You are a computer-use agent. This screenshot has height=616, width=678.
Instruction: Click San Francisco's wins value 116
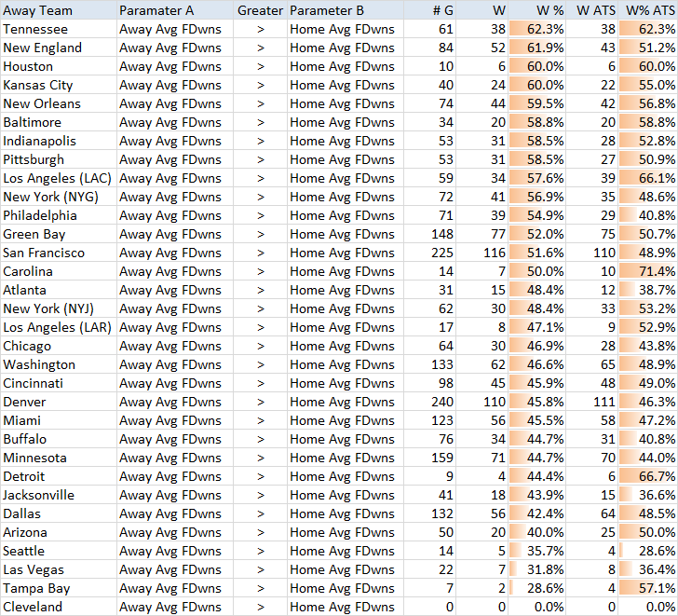(481, 253)
